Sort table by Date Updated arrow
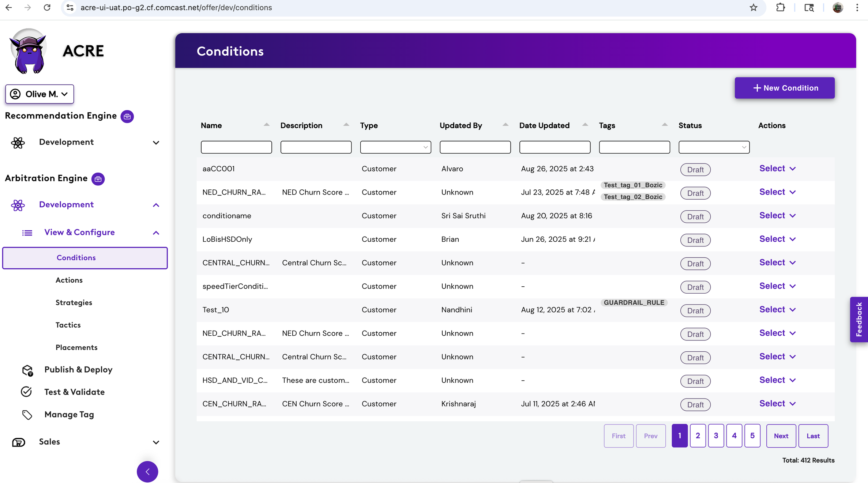The height and width of the screenshot is (483, 868). 585,125
